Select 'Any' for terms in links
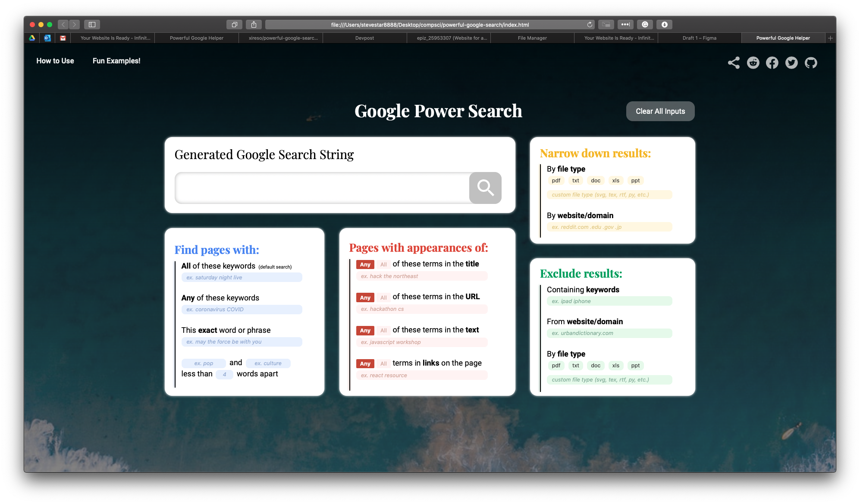This screenshot has width=860, height=504. [365, 364]
